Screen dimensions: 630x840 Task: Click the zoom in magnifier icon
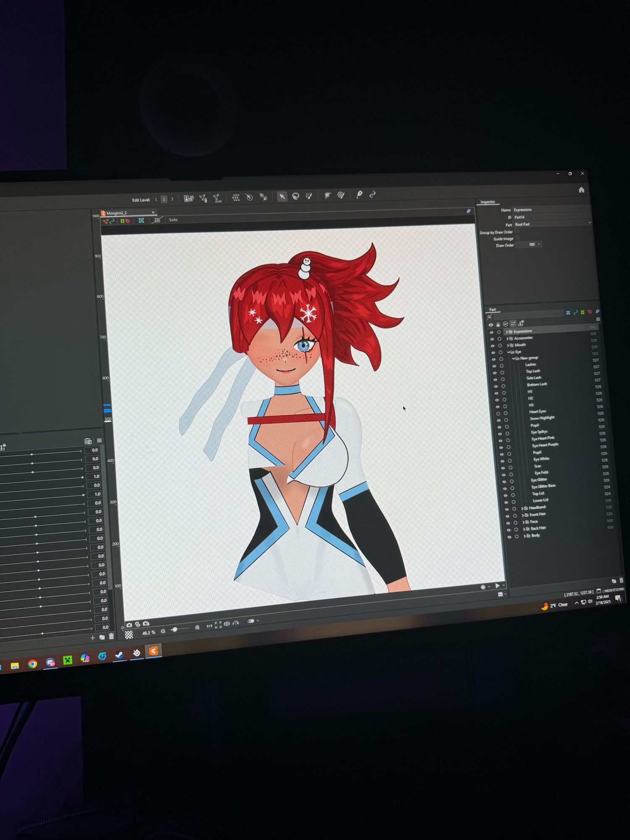(197, 627)
